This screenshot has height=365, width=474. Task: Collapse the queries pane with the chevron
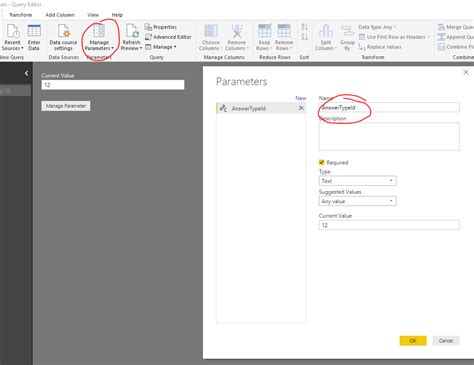pos(27,73)
